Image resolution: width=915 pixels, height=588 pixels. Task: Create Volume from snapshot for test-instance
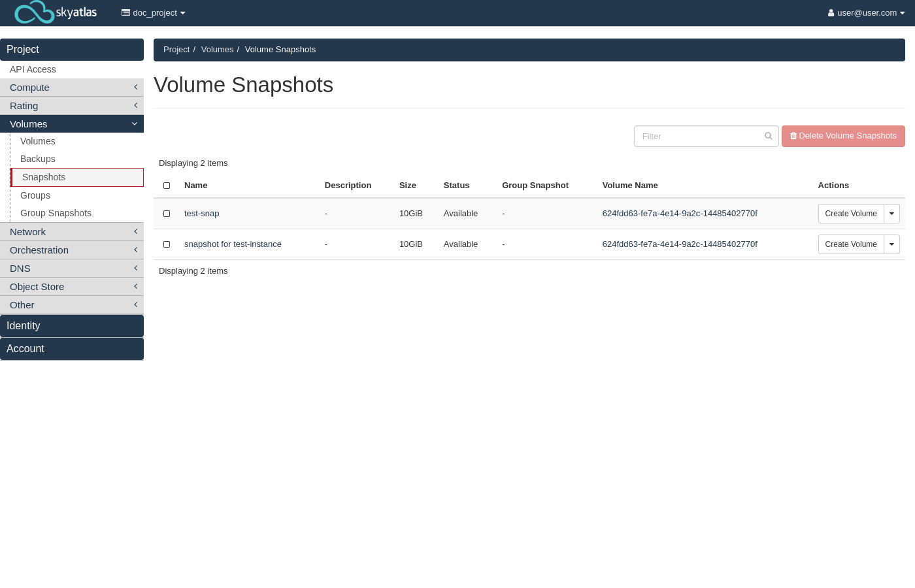pos(851,244)
